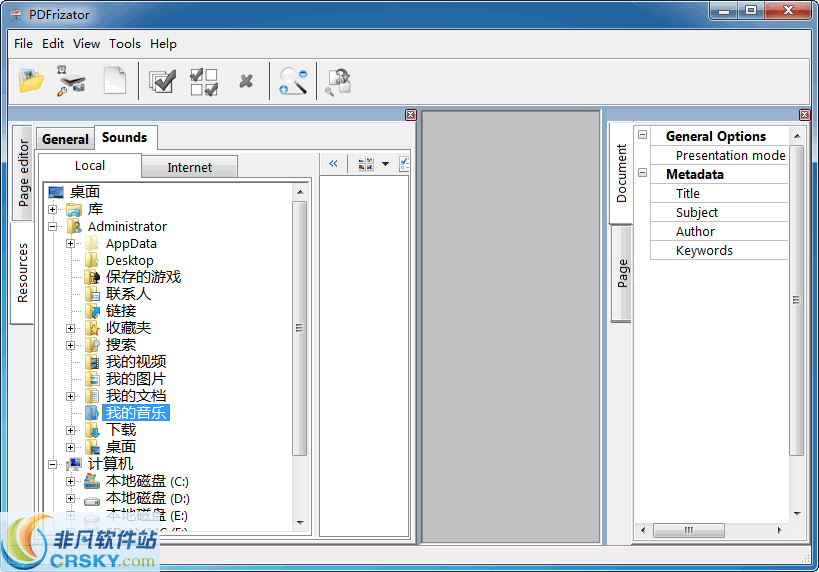This screenshot has height=572, width=819.
Task: Collapse the General Options property group
Action: [x=642, y=136]
